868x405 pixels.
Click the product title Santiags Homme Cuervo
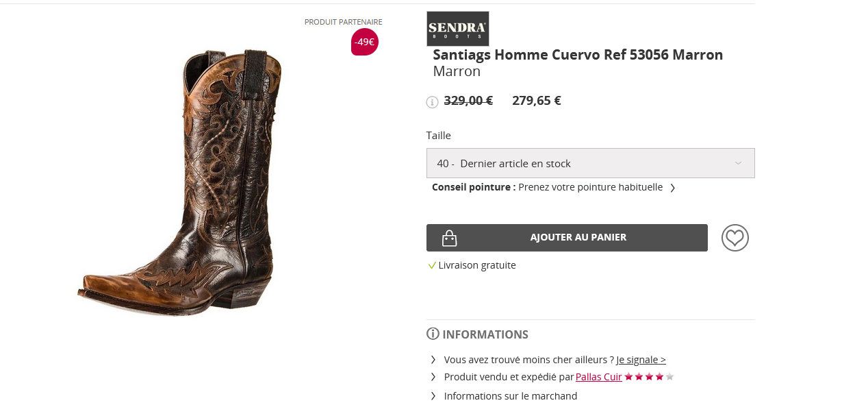[x=578, y=55]
